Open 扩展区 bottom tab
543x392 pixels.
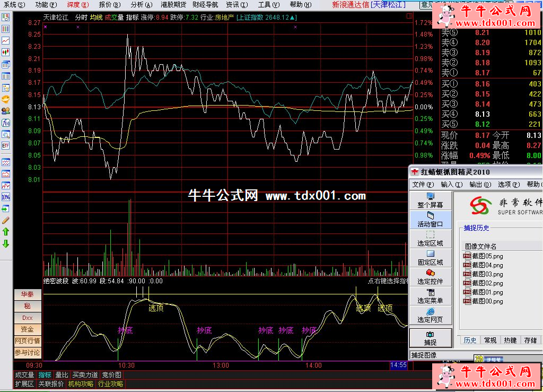pyautogui.click(x=24, y=384)
